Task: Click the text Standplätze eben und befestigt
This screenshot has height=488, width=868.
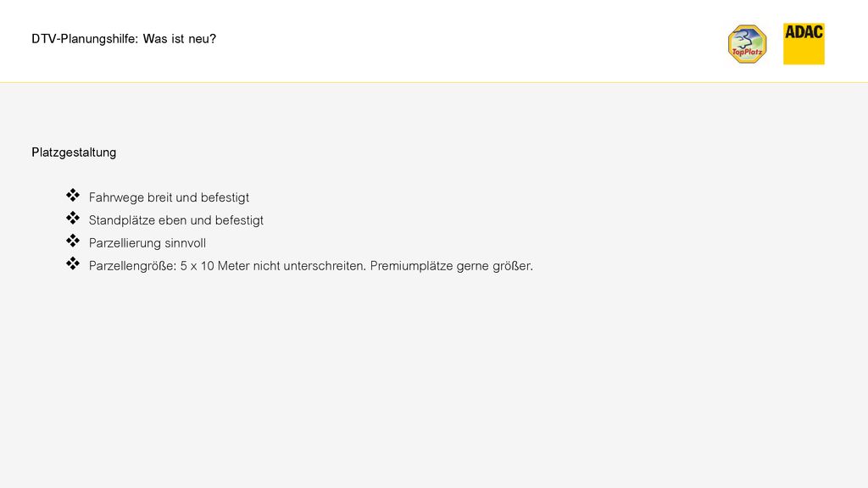Action: pos(176,220)
